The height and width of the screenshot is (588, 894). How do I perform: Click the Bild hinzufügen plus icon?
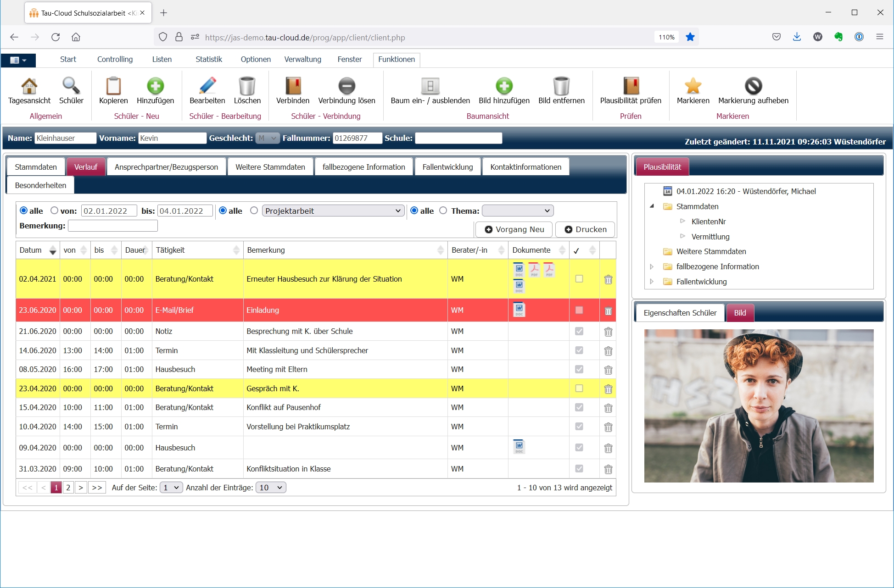pyautogui.click(x=504, y=86)
